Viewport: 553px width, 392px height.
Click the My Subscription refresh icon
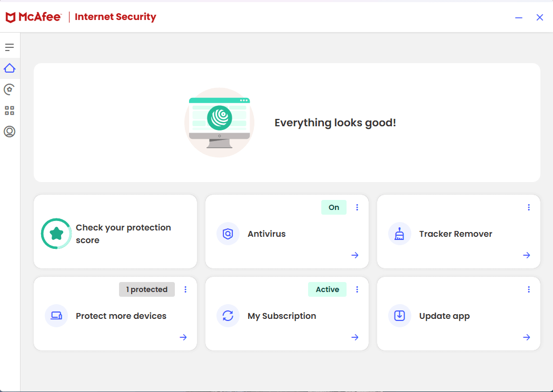click(x=228, y=316)
